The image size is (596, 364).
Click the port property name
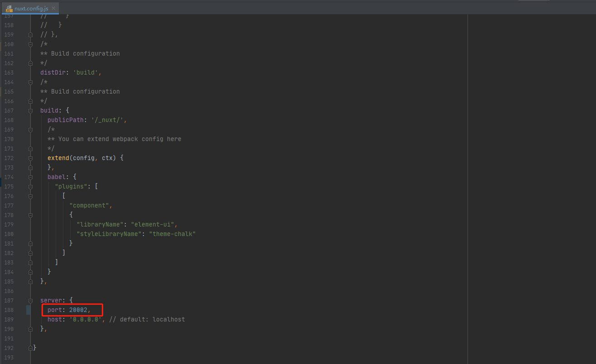[55, 310]
